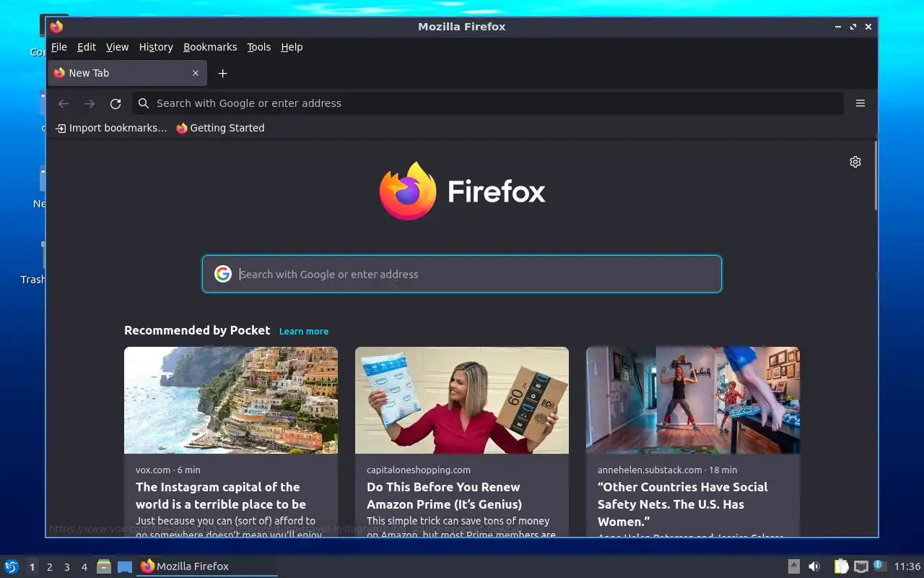Open the Amazon Prime article thumbnail
The width and height of the screenshot is (924, 578).
pos(462,400)
